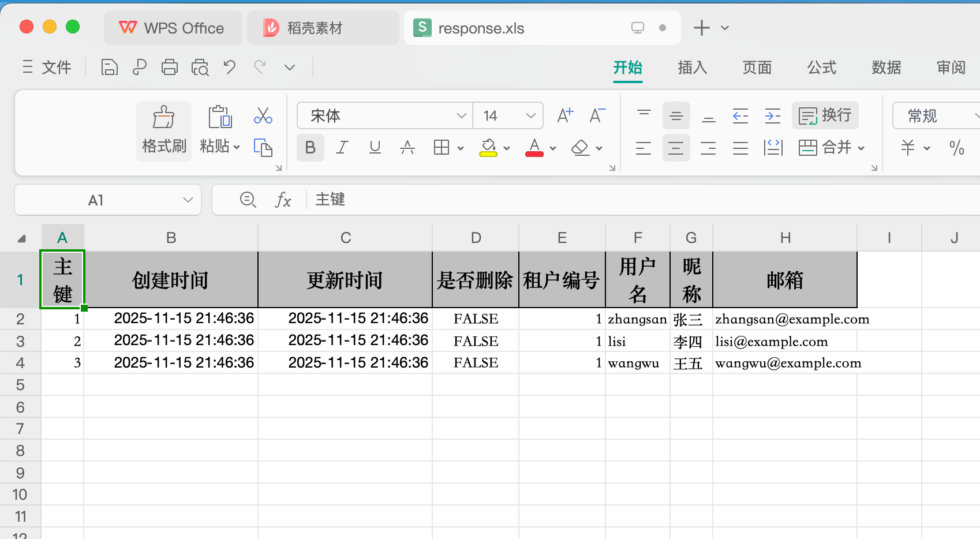This screenshot has height=539, width=980.
Task: Open the 数据 ribbon tab
Action: coord(886,68)
